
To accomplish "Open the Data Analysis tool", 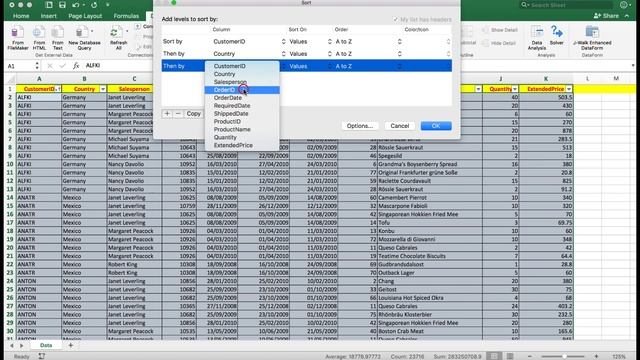I will pos(537,37).
